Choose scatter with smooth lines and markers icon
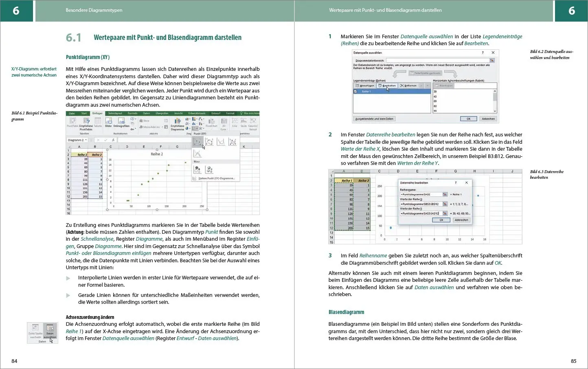Screen dimensions: 588x369 [x=209, y=142]
